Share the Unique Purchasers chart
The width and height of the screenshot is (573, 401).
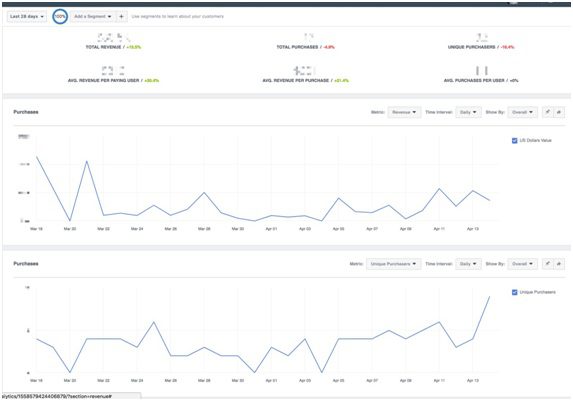(559, 264)
